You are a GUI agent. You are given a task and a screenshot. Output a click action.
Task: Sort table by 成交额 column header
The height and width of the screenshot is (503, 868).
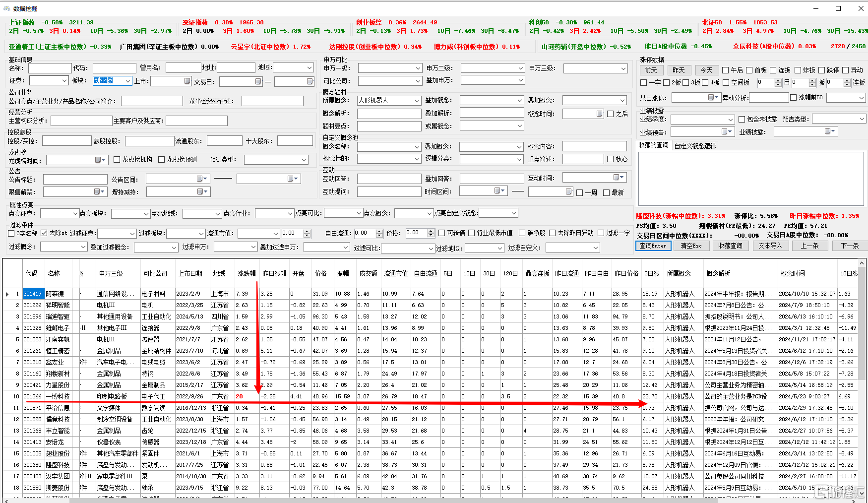[369, 274]
